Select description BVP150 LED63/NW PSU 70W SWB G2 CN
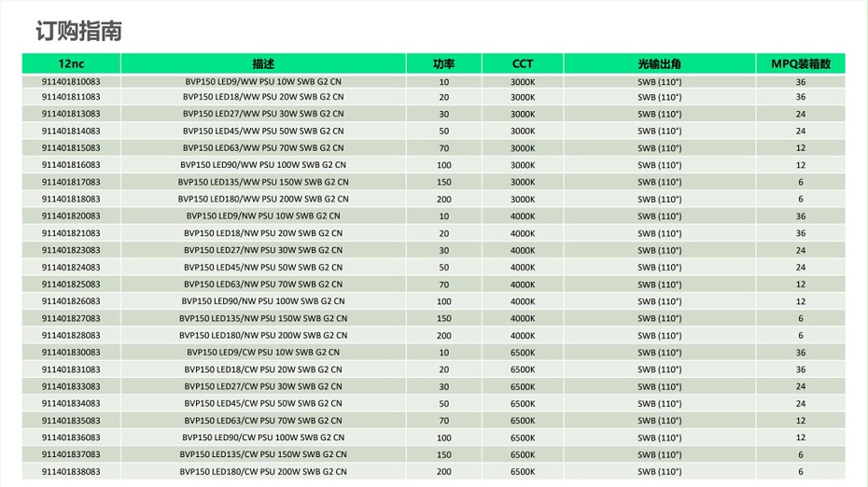868x487 pixels. pos(263,285)
